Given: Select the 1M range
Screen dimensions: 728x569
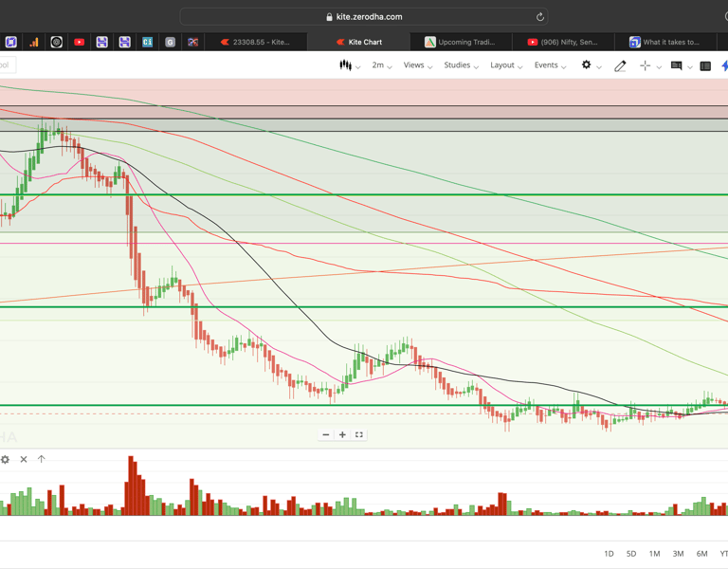Looking at the screenshot, I should (x=654, y=554).
